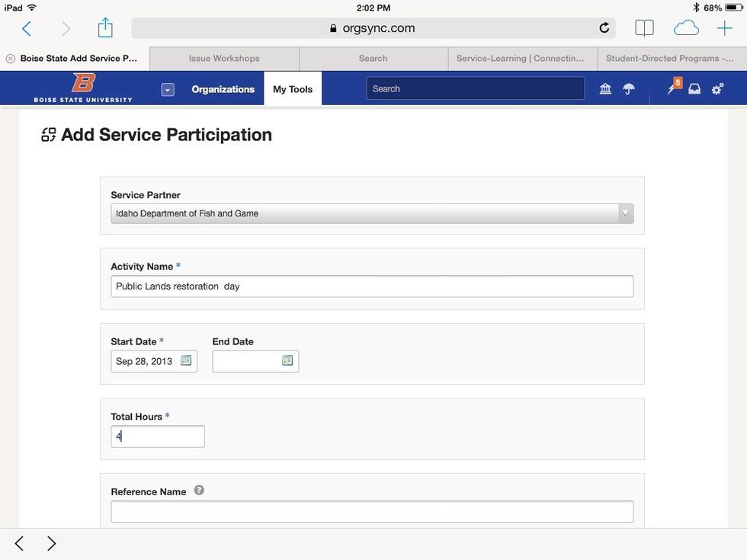This screenshot has width=747, height=560.
Task: Focus the Activity Name text field
Action: 372,286
